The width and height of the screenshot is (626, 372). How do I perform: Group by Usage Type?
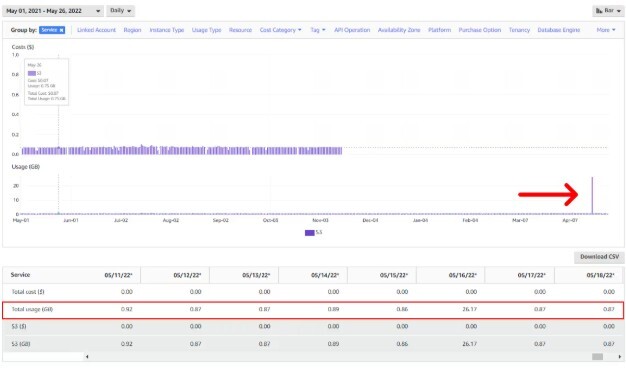pos(206,30)
